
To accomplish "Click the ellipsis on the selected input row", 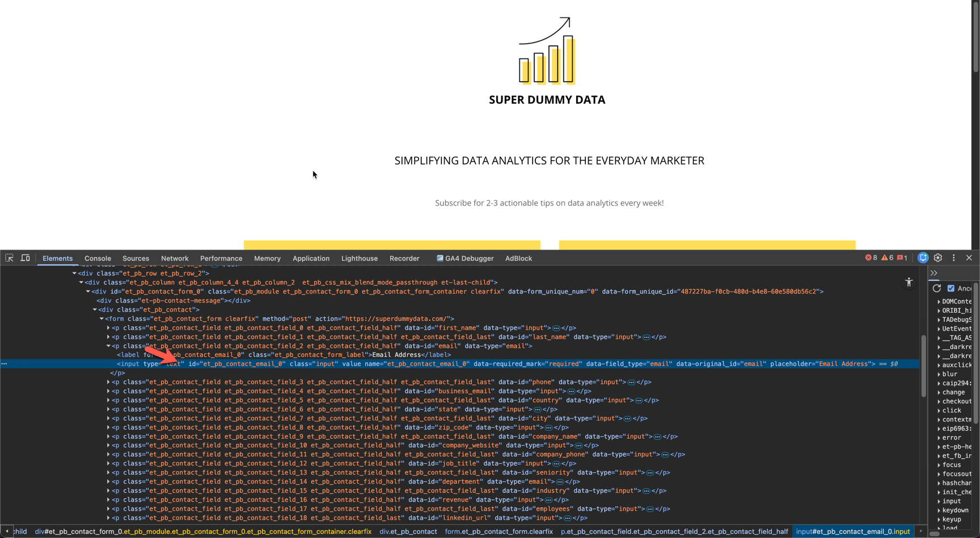I will [x=5, y=364].
